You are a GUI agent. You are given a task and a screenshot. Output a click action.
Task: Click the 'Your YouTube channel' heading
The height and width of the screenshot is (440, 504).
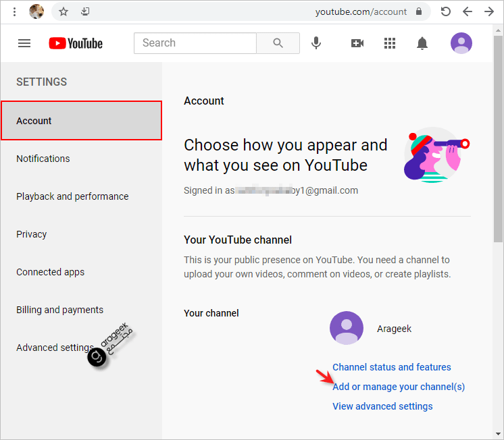click(238, 240)
